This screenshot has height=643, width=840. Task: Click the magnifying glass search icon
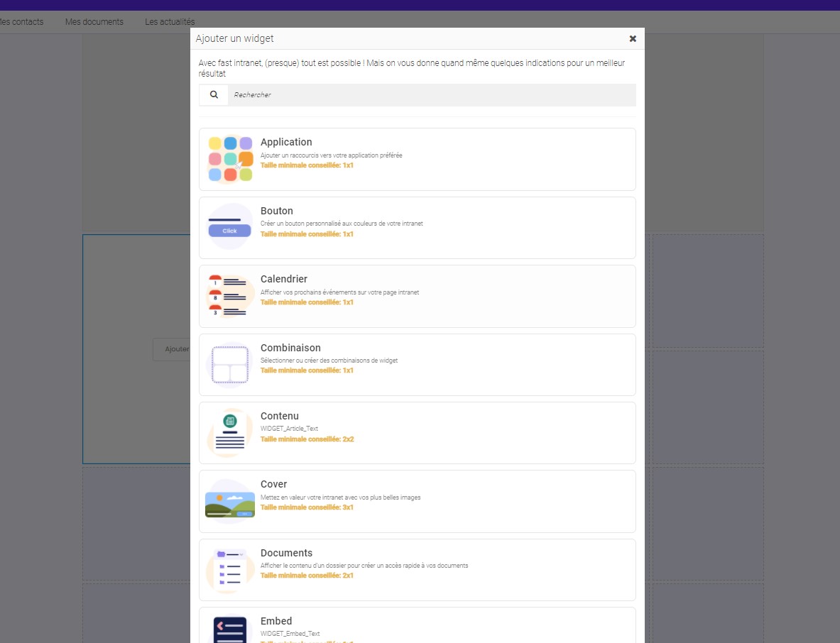pyautogui.click(x=214, y=94)
